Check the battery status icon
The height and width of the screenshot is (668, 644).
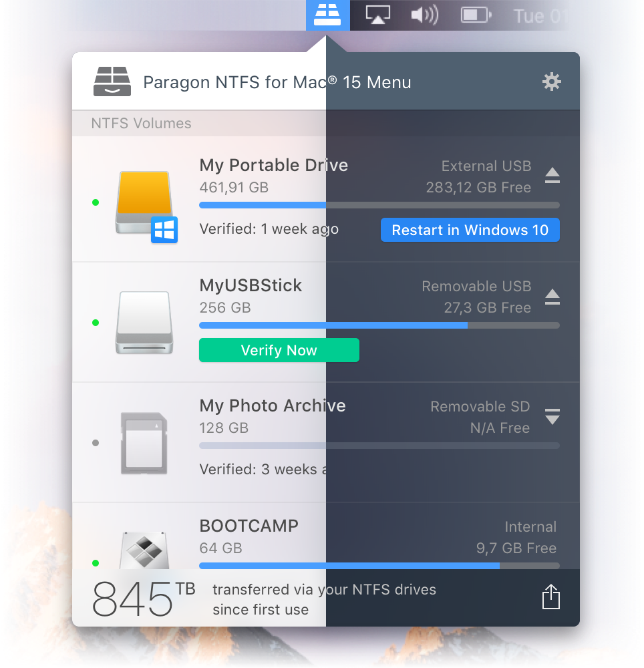476,15
